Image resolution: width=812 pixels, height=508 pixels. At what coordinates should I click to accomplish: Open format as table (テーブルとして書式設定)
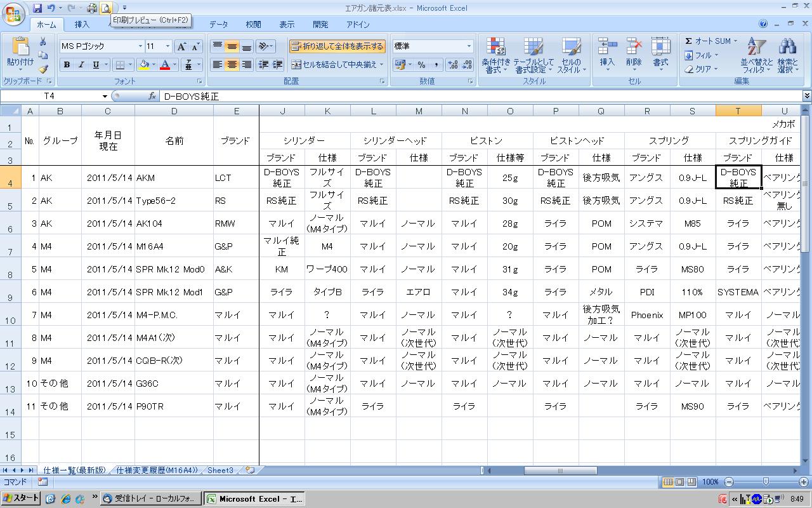click(x=534, y=56)
